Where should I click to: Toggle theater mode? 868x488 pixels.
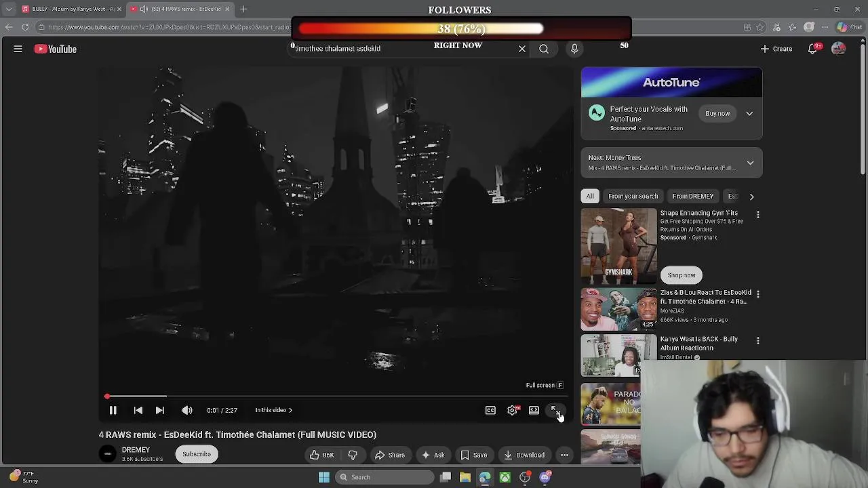[x=534, y=410]
